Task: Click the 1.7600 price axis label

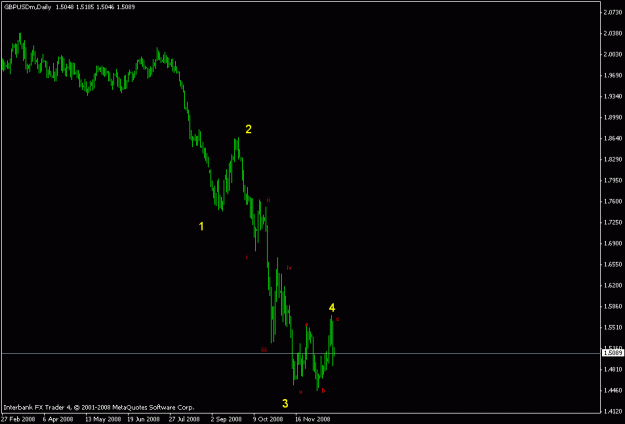Action: pos(613,201)
